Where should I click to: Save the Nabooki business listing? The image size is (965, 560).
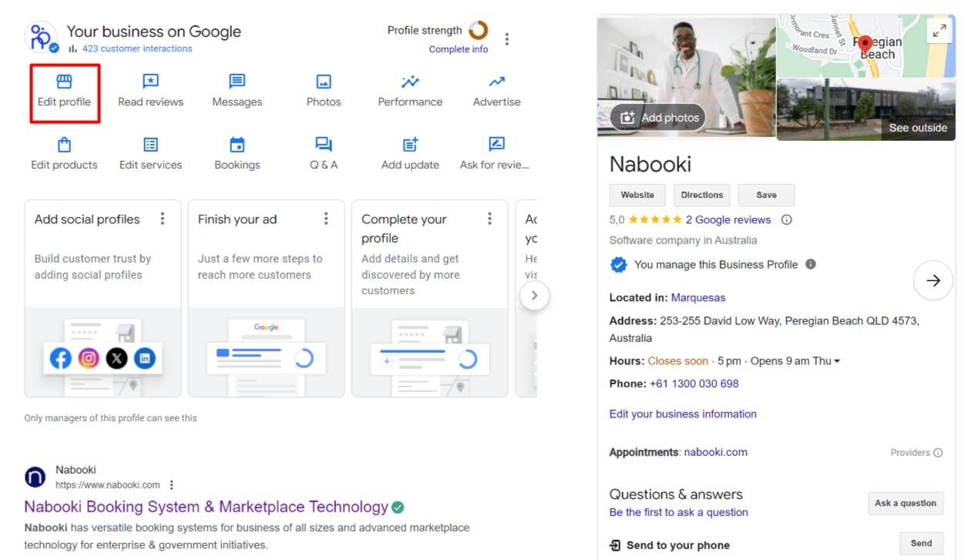pyautogui.click(x=766, y=195)
